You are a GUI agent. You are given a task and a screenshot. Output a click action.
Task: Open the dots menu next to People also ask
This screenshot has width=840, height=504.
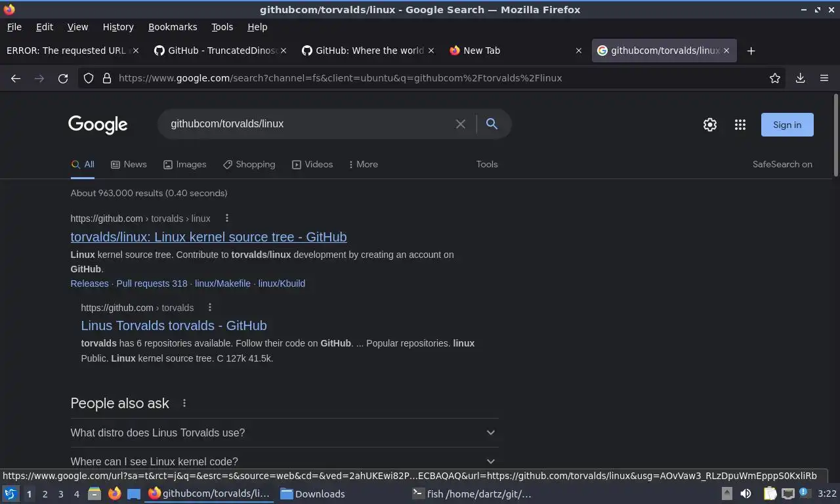click(184, 403)
